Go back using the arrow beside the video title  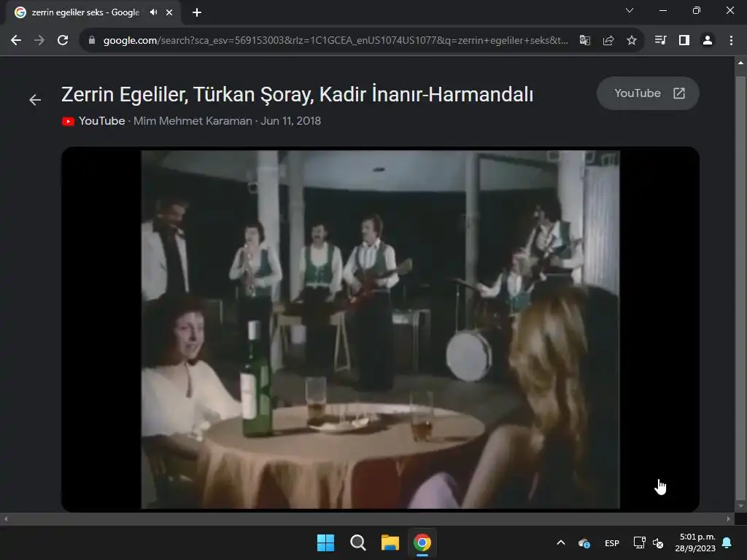pos(35,99)
